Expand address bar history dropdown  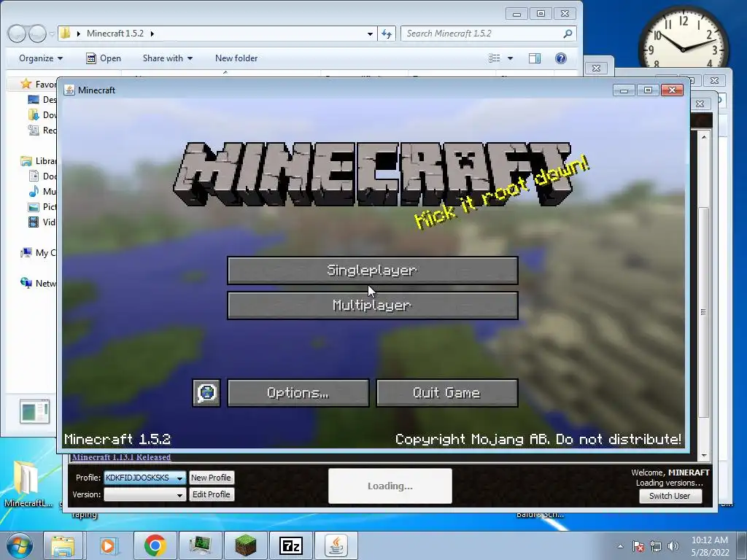370,34
